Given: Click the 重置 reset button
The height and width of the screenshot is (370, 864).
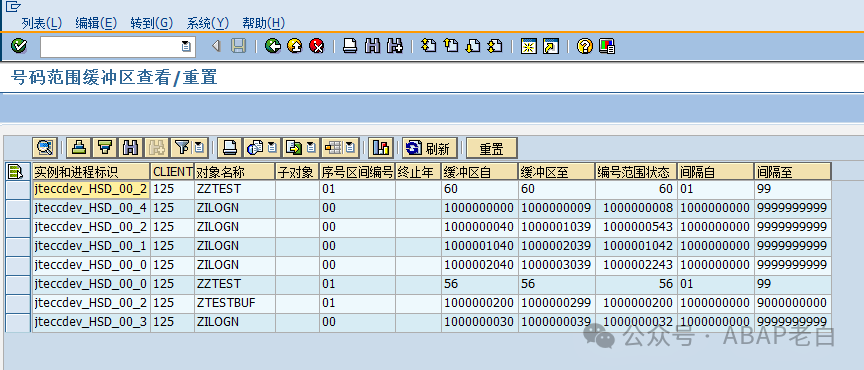Looking at the screenshot, I should tap(492, 148).
